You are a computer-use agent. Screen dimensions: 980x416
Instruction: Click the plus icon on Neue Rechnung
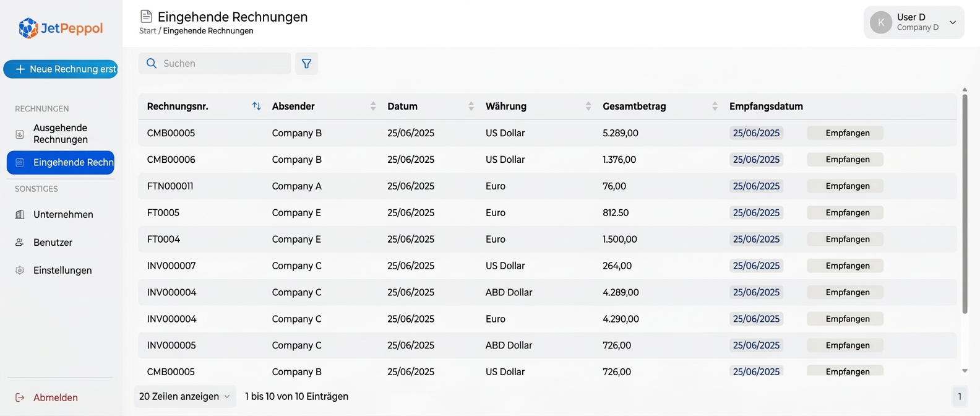[x=20, y=69]
